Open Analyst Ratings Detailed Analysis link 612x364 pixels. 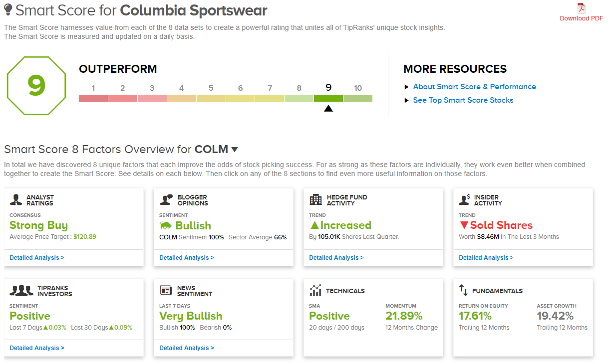(x=37, y=258)
